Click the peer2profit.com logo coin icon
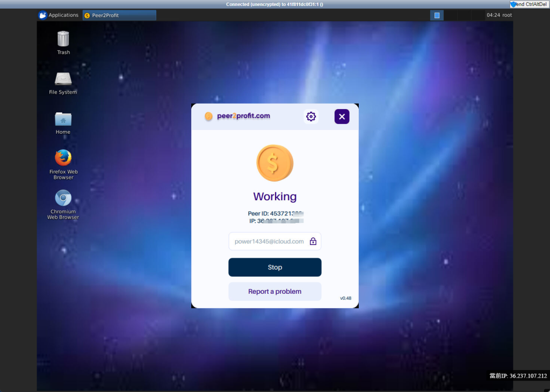550x392 pixels. tap(208, 116)
